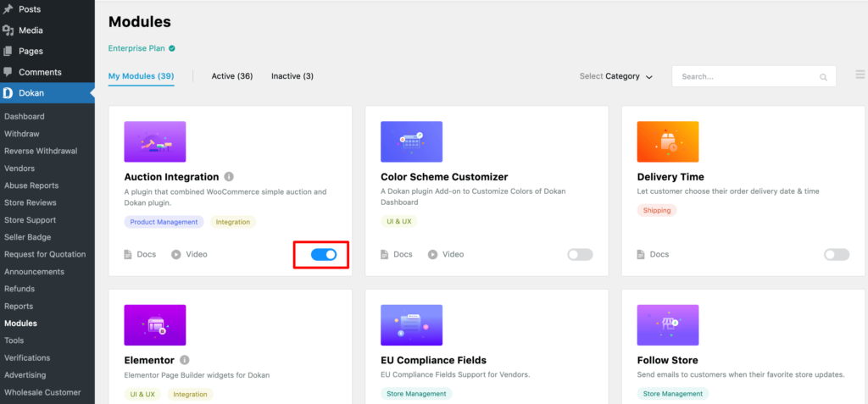Click Store Management tag on EU Compliance Fields
The height and width of the screenshot is (404, 868).
coord(416,394)
